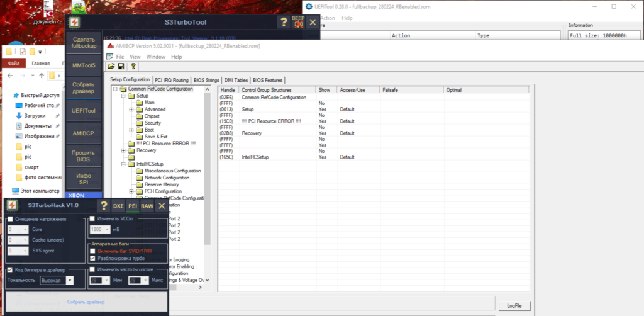Expand the Boot tree node
Viewport: 644px width, 316px height.
pyautogui.click(x=131, y=130)
